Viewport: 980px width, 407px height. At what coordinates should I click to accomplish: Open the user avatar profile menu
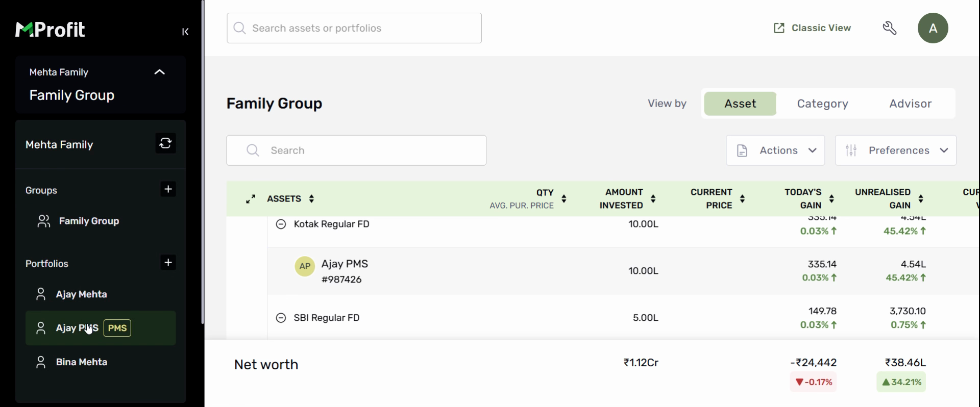point(933,28)
